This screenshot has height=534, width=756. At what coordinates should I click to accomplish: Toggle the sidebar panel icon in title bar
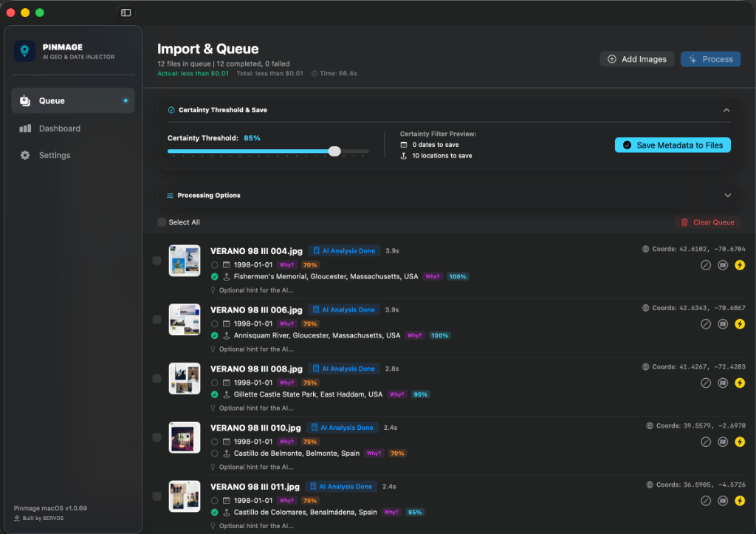(x=126, y=13)
